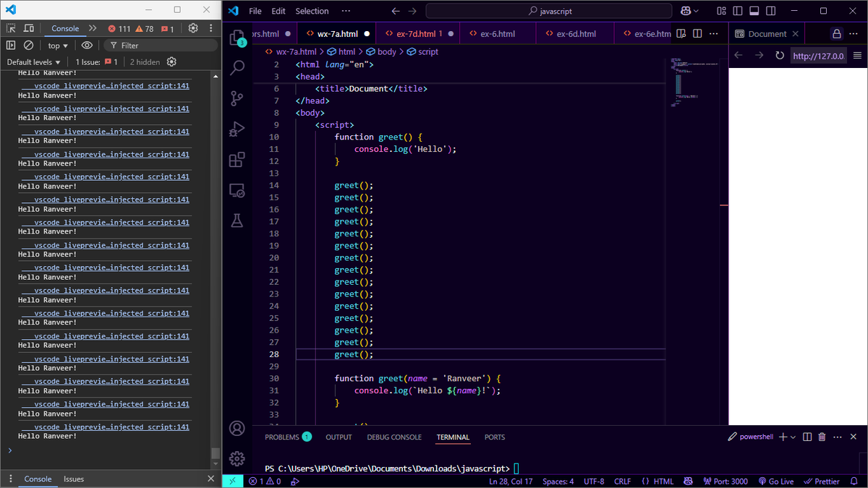Switch to the OUTPUT panel tab
The image size is (868, 488).
[339, 437]
